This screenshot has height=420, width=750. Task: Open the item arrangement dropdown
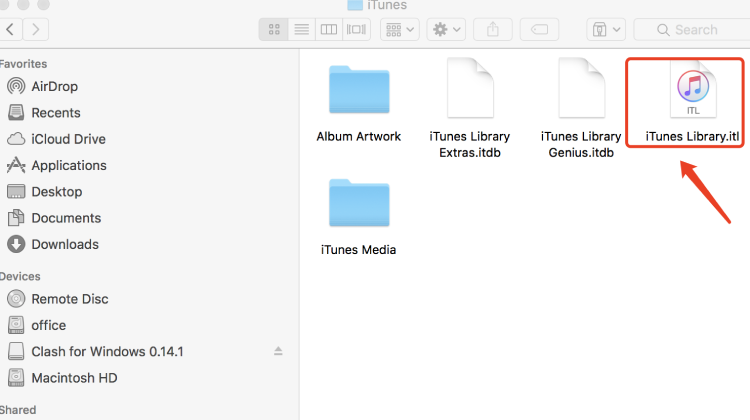[x=400, y=30]
